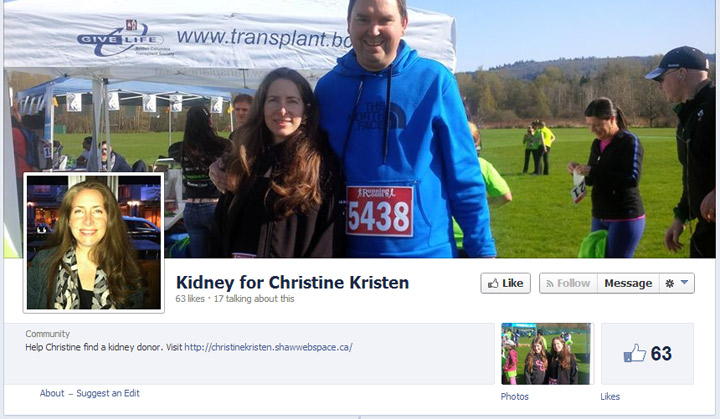Click the thumbs-up Like button
This screenshot has height=419, width=720.
pos(506,283)
